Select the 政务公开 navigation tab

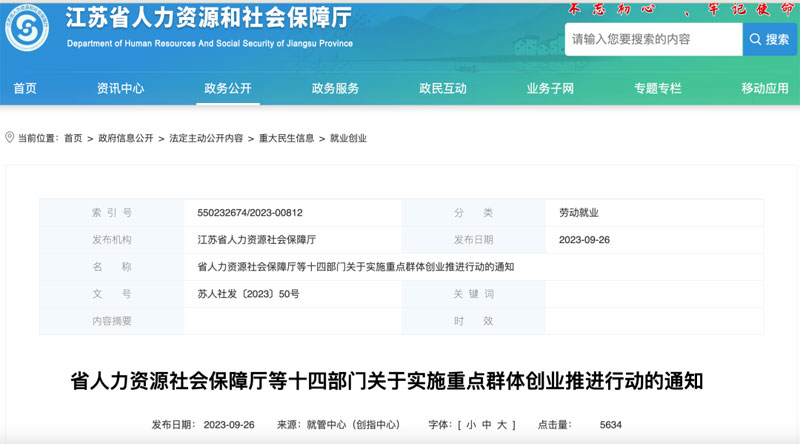(228, 88)
